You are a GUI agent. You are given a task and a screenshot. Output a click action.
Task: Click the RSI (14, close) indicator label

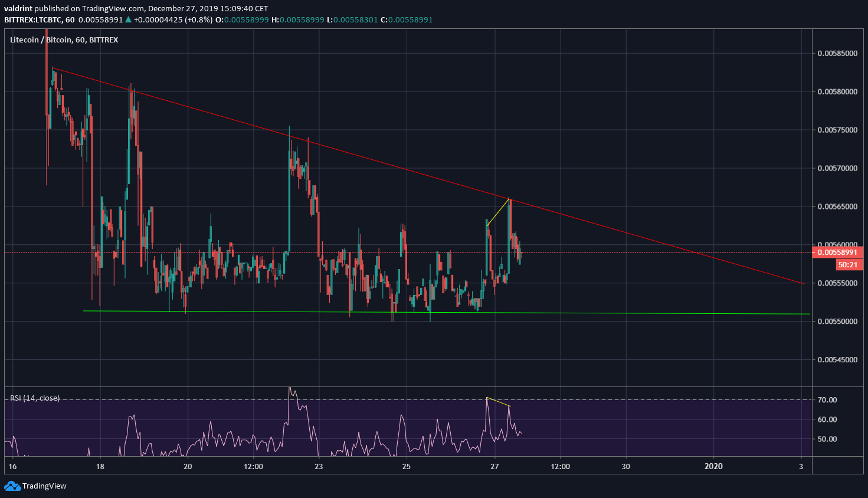34,398
